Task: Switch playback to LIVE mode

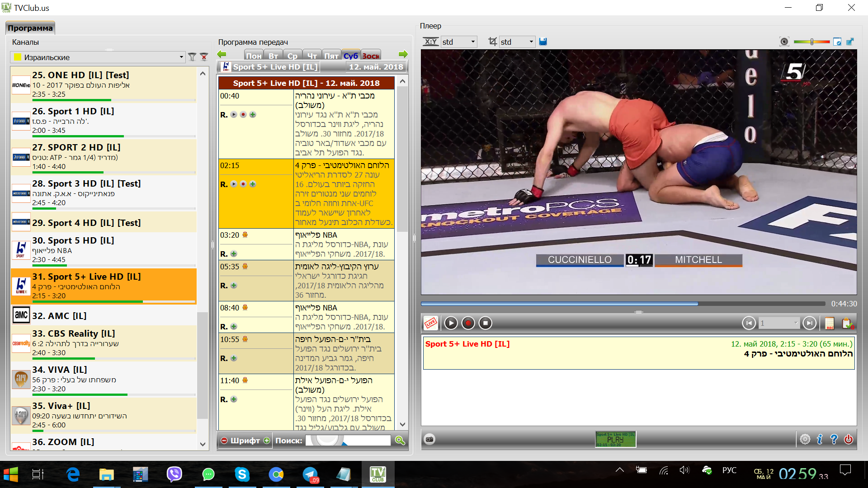Action: pos(430,323)
